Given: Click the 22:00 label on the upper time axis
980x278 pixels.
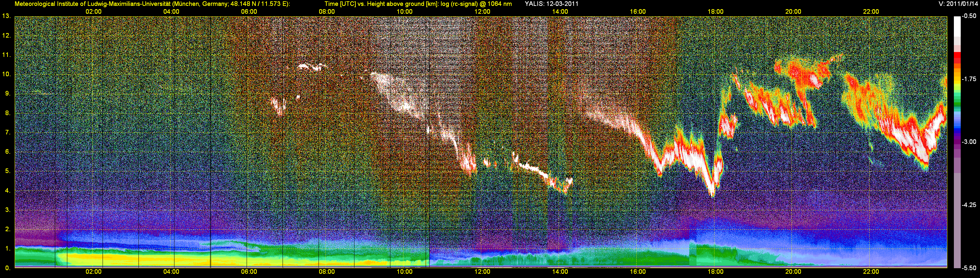Looking at the screenshot, I should 871,12.
